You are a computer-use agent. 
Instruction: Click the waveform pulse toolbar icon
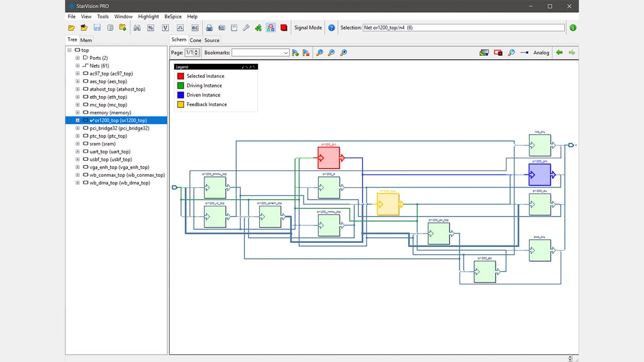180,28
